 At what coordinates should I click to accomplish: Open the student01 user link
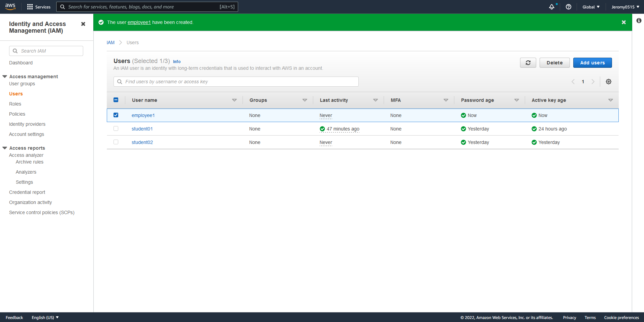click(x=142, y=129)
